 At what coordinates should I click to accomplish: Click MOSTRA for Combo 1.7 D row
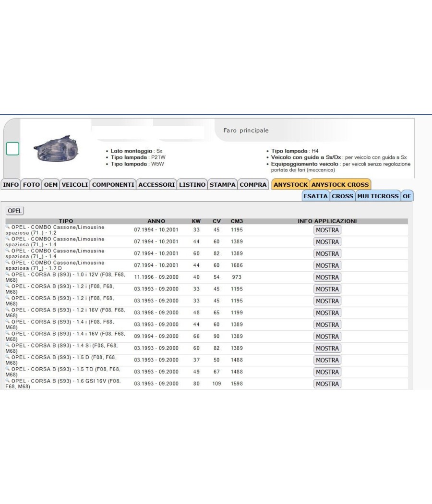(x=327, y=265)
